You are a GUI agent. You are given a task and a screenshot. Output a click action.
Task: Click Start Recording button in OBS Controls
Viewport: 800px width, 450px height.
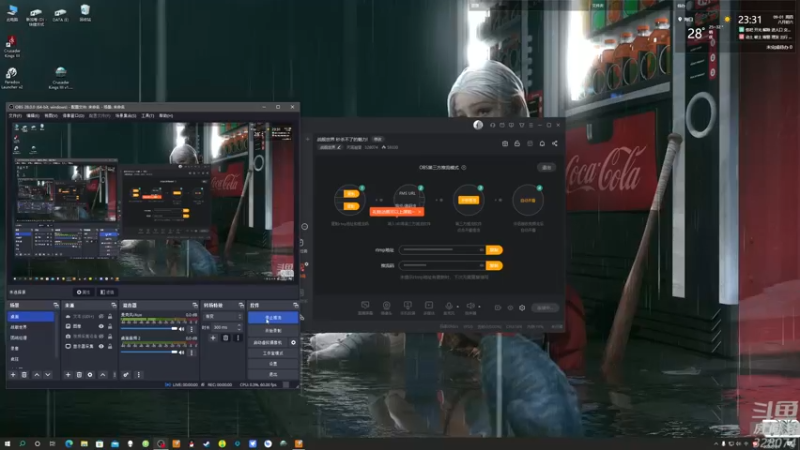click(x=273, y=331)
